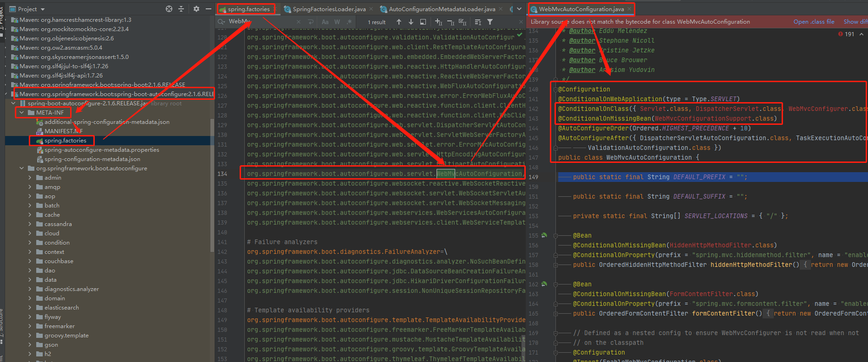Image resolution: width=868 pixels, height=362 pixels.
Task: Clear the search text field
Action: click(x=298, y=22)
